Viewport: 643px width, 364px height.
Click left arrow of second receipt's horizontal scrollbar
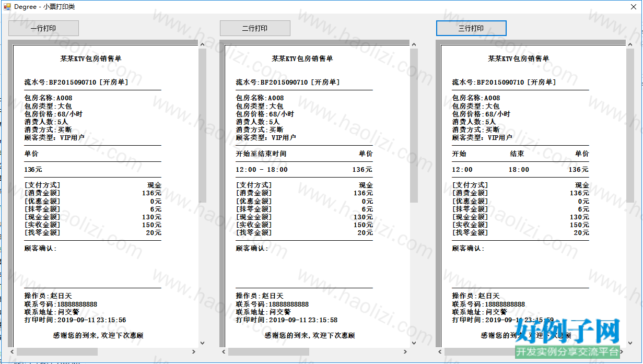point(224,352)
